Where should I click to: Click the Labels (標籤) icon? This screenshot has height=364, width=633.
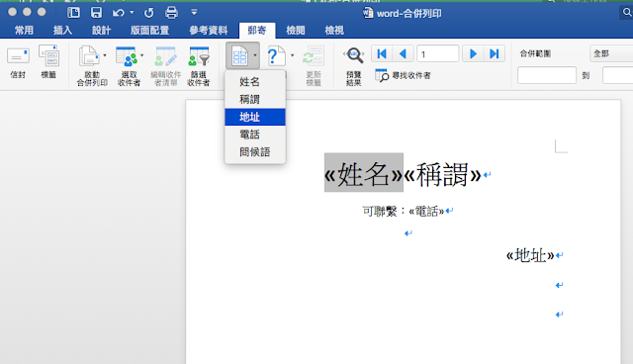tap(48, 55)
